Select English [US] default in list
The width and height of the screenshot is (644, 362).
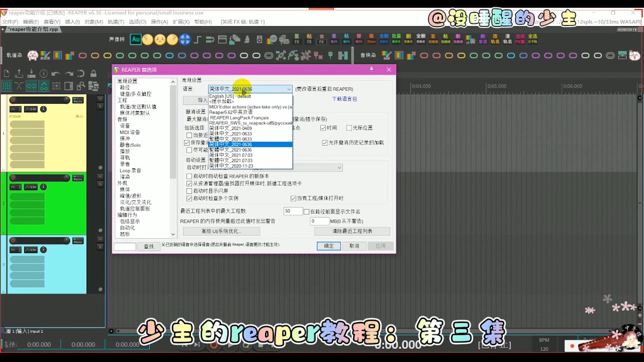(230, 96)
